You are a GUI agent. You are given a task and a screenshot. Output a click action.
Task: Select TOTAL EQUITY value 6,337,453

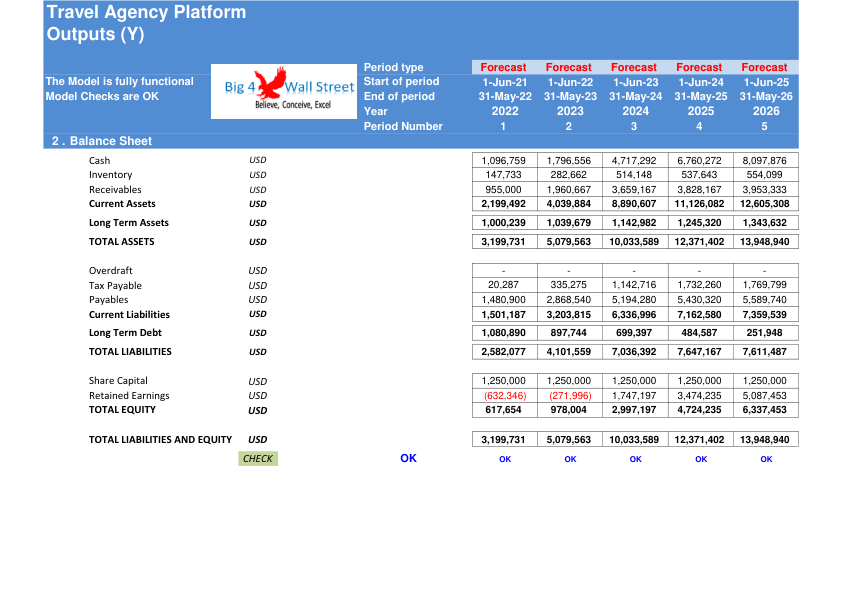(x=765, y=410)
